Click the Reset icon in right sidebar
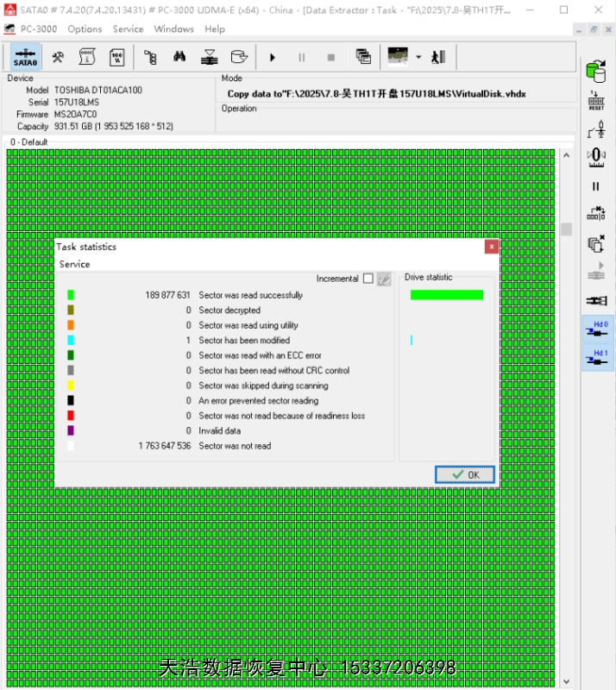The width and height of the screenshot is (616, 690). [x=595, y=100]
